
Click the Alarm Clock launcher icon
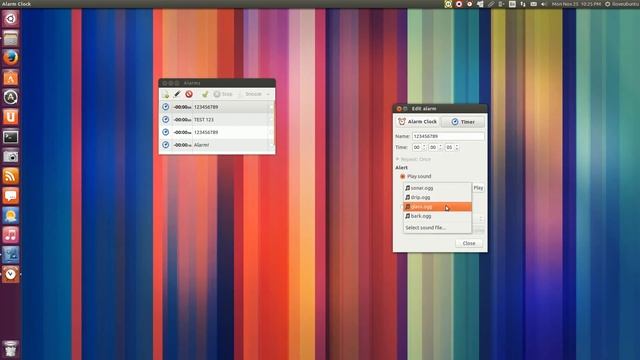tap(11, 274)
